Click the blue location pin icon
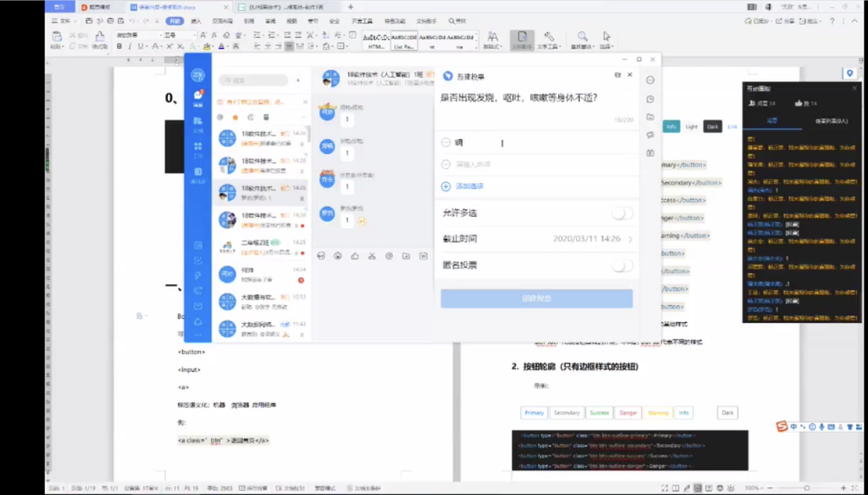Screen dimensions: 868x495 point(850,74)
